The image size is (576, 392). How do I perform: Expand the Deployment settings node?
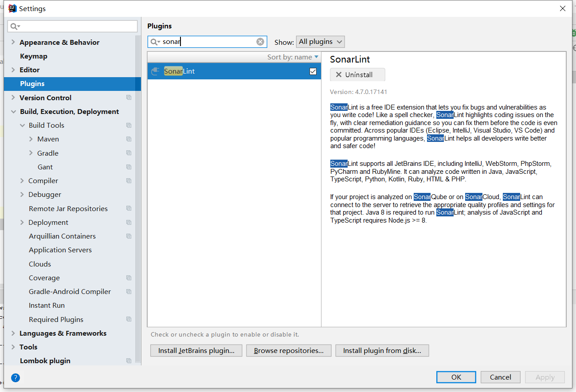(x=22, y=222)
